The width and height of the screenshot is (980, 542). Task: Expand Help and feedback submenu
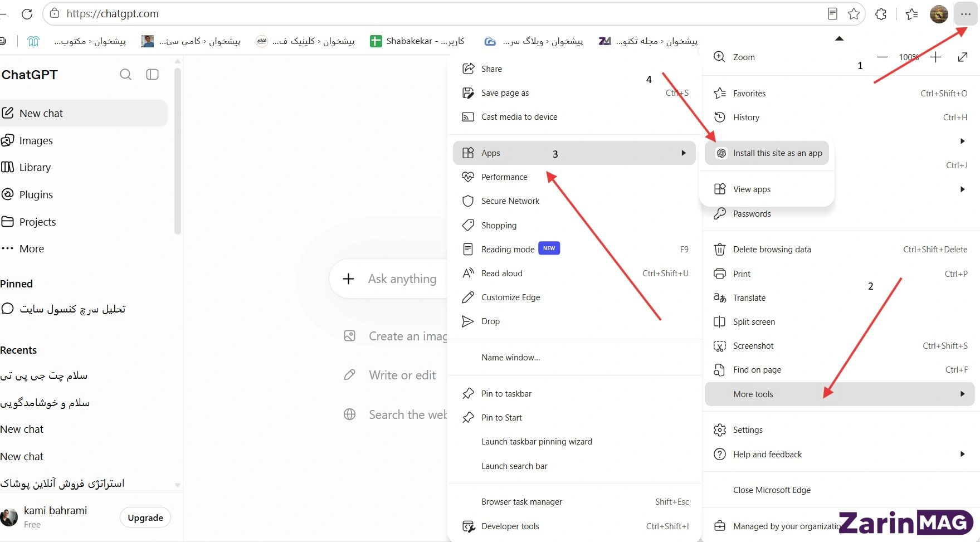coord(840,455)
